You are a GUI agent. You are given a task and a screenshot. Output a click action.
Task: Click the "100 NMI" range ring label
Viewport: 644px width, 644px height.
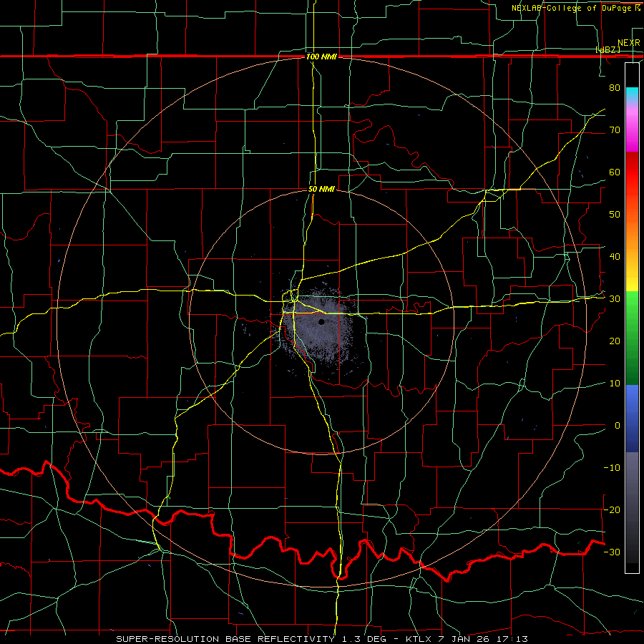pos(321,57)
